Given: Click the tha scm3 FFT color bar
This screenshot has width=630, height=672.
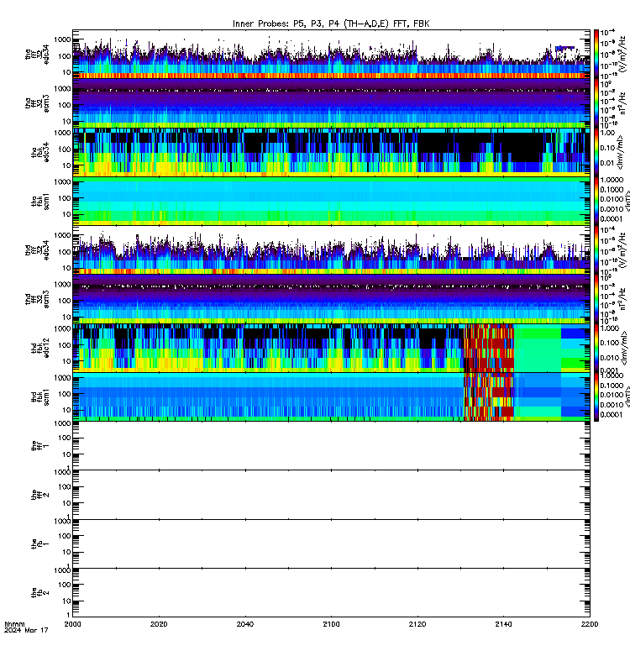Looking at the screenshot, I should click(596, 103).
